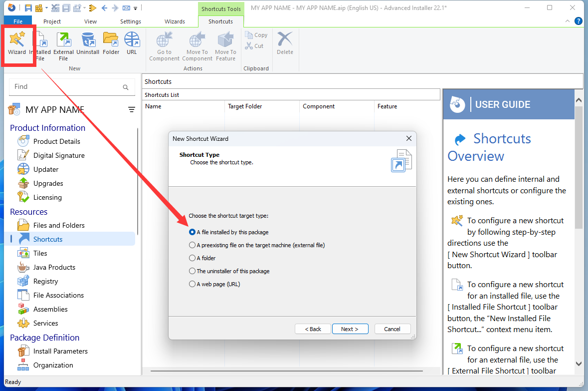Click the Wizard shortcut icon in ribbon
Viewport: 588px width, 391px height.
tap(17, 43)
